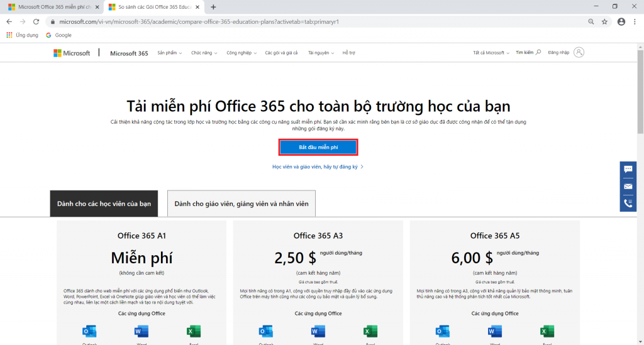Open the Google bookmark

tap(58, 35)
